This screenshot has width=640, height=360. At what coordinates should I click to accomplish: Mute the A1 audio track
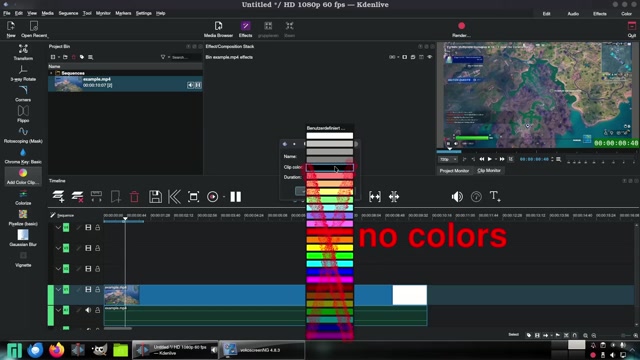pos(88,310)
